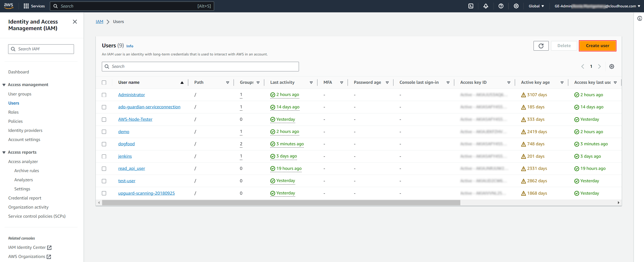This screenshot has width=644, height=262.
Task: Click the AWS-Node-Tester last activity check icon
Action: 273,119
